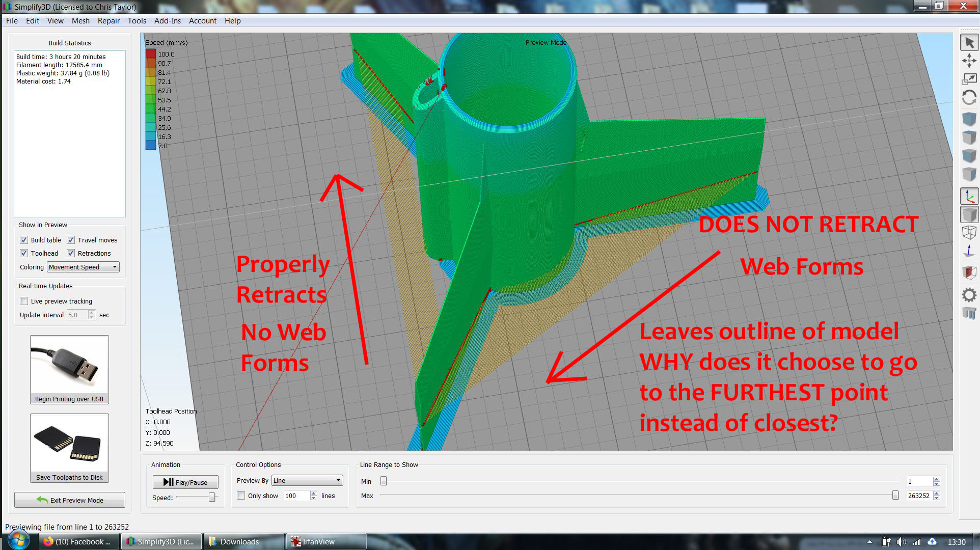Click the Play/Pause animation button
This screenshot has width=980, height=550.
click(185, 482)
